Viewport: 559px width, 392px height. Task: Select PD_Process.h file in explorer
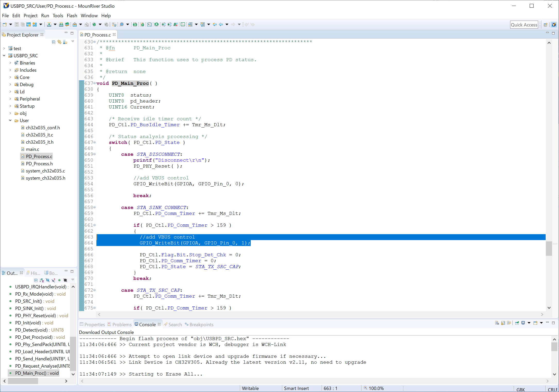pyautogui.click(x=39, y=163)
